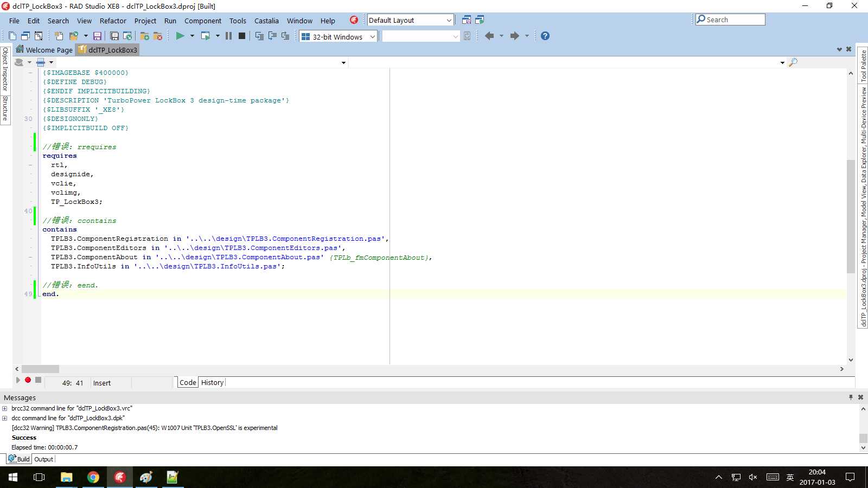This screenshot has width=868, height=488.
Task: Open the Refactor menu
Action: click(x=113, y=21)
